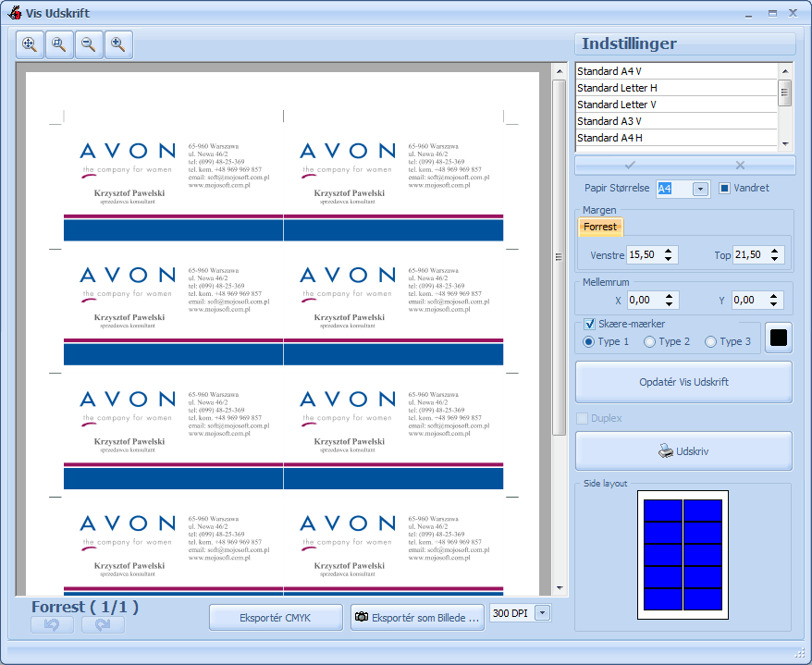Click the presets list scrollbar down arrow
812x665 pixels.
785,144
